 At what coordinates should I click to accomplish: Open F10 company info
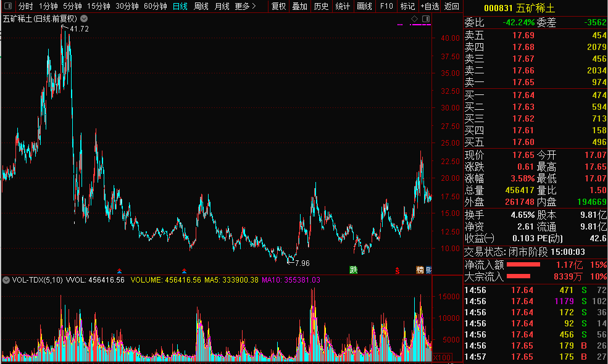coord(386,6)
